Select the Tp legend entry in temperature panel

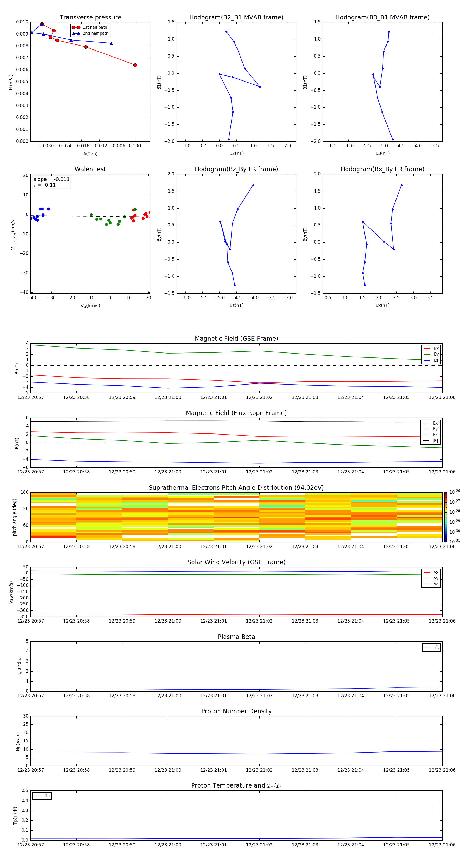coord(42,796)
